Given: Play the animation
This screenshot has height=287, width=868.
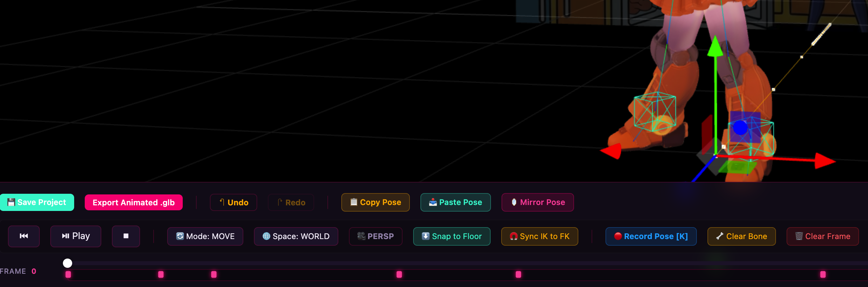Looking at the screenshot, I should [76, 236].
